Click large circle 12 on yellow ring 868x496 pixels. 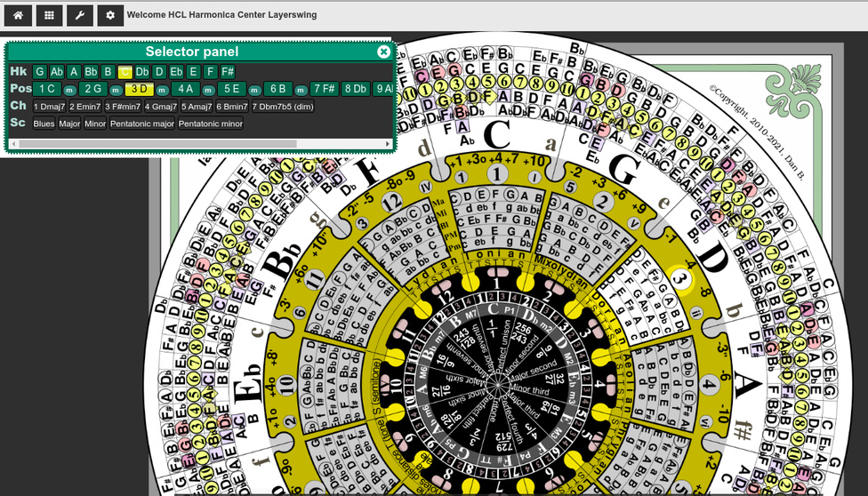pyautogui.click(x=393, y=204)
